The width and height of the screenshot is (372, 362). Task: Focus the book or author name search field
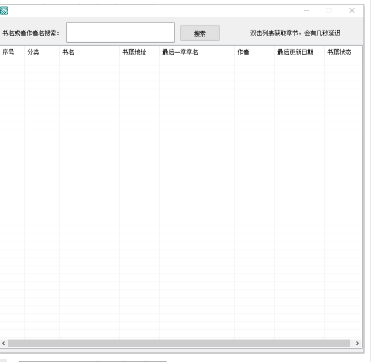point(120,32)
